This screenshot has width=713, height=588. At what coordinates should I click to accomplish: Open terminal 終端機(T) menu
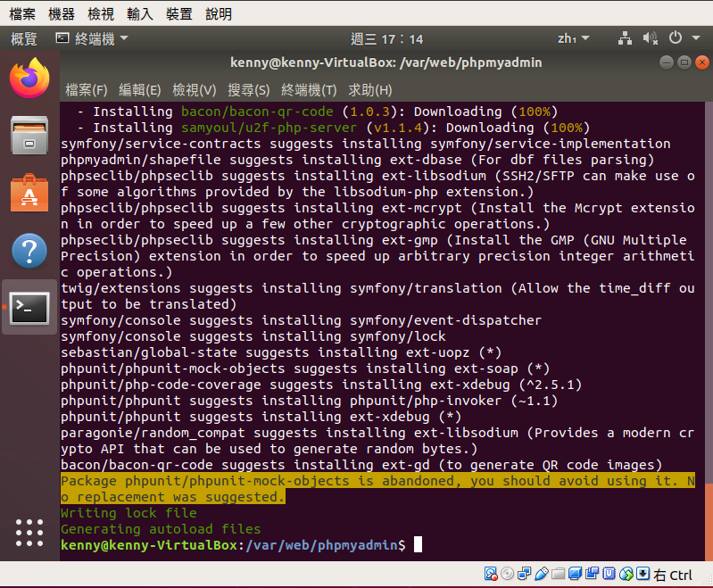pyautogui.click(x=309, y=90)
